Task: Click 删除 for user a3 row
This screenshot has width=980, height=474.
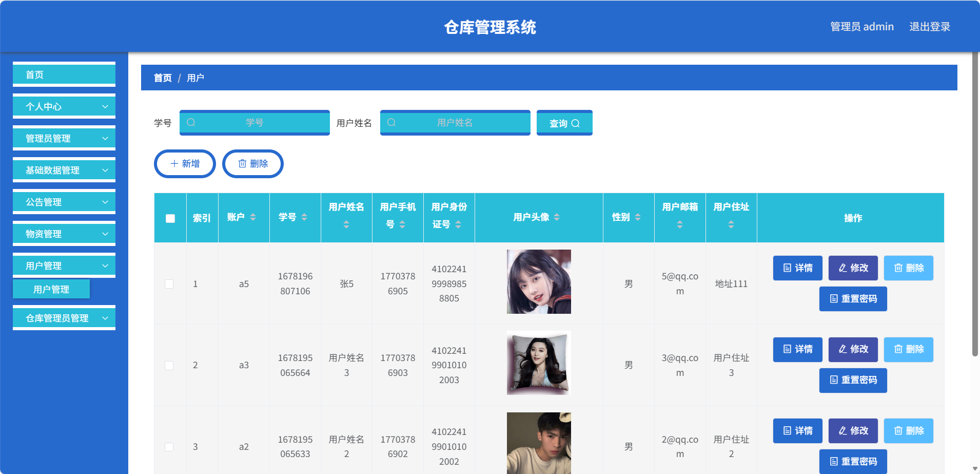Action: pos(909,350)
